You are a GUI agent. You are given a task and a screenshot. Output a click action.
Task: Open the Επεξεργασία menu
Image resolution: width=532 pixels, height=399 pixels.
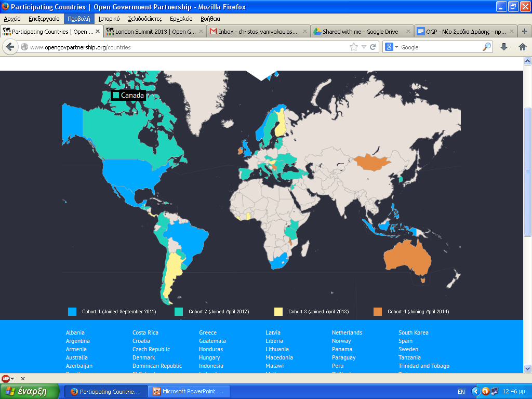44,19
